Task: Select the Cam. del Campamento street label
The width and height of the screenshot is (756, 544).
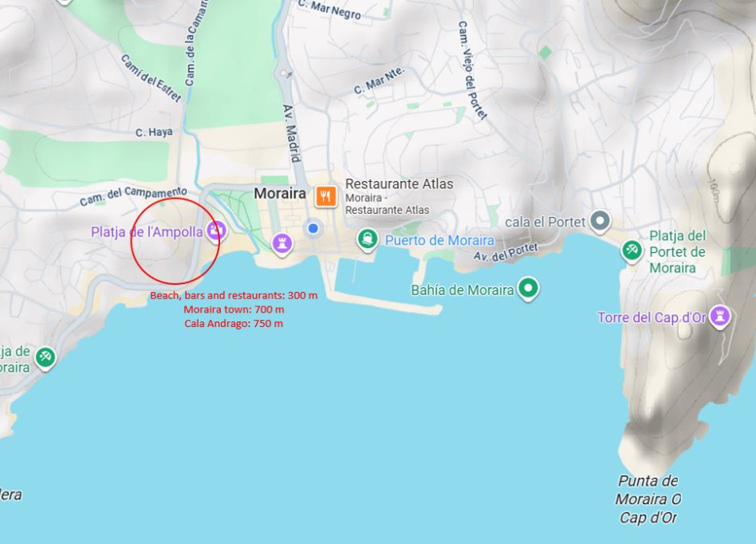Action: click(133, 195)
